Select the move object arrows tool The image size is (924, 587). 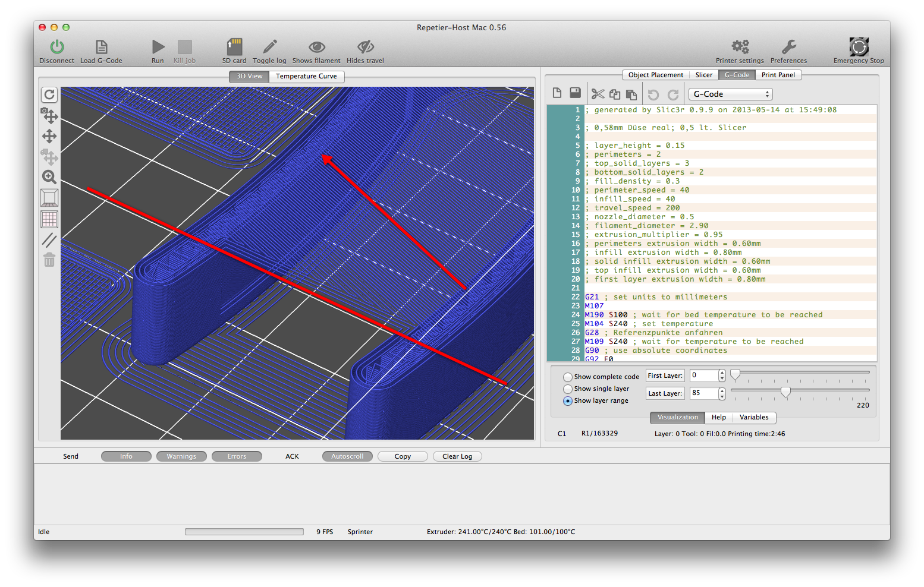(49, 157)
